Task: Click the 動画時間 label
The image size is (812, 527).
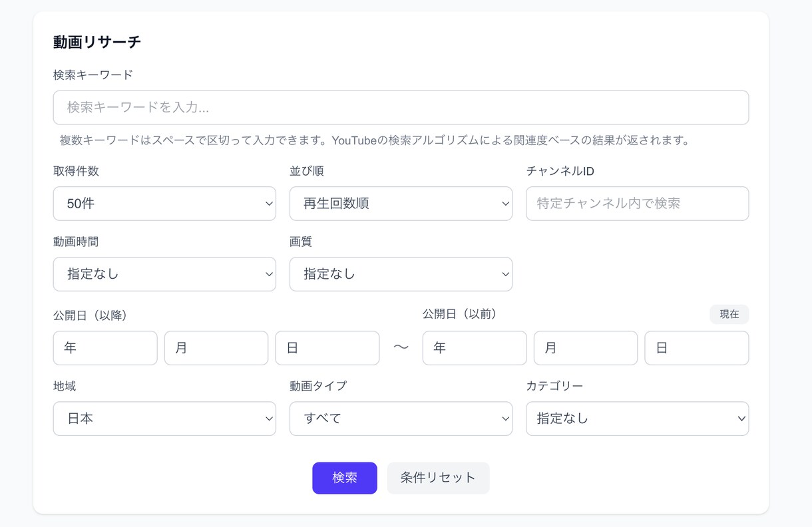Action: pos(76,242)
